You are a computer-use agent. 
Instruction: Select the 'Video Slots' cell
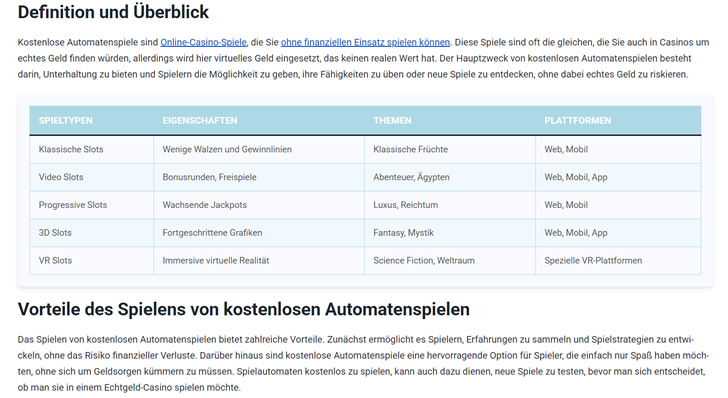coord(91,177)
